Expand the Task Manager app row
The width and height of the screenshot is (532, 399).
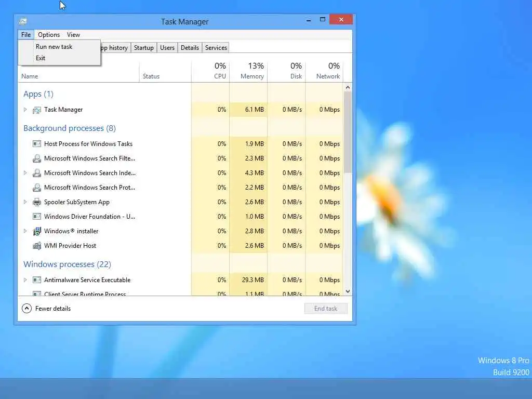25,110
